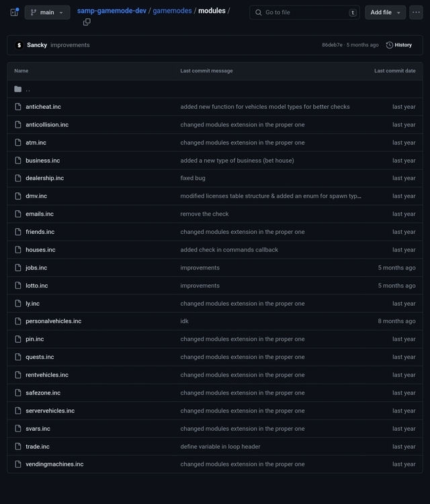Viewport: 430px width, 504px height.
Task: Open Sancky's avatar profile
Action: 19,45
